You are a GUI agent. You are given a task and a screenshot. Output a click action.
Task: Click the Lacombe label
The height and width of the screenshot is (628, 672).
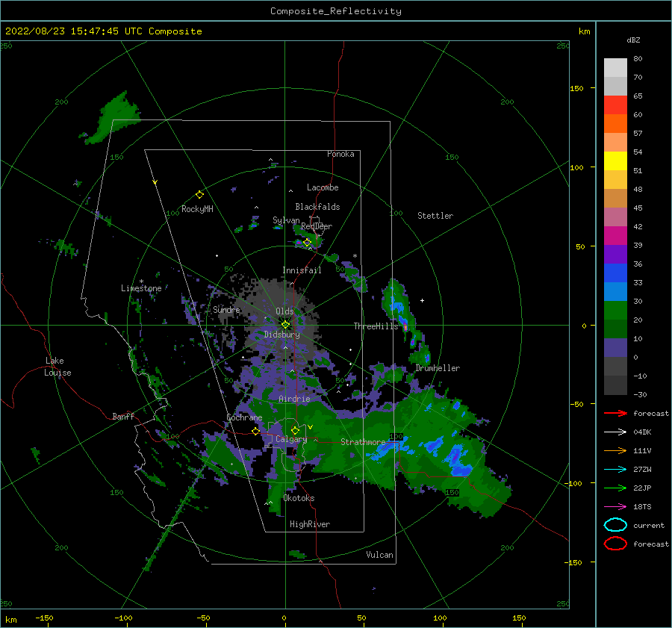pos(323,187)
